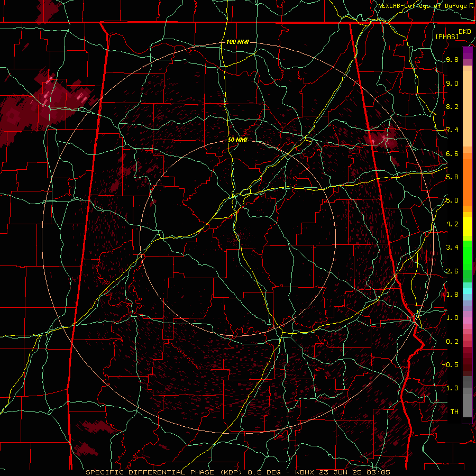Click the 0.2 value on the color scale
This screenshot has height=476, width=476.
[452, 341]
